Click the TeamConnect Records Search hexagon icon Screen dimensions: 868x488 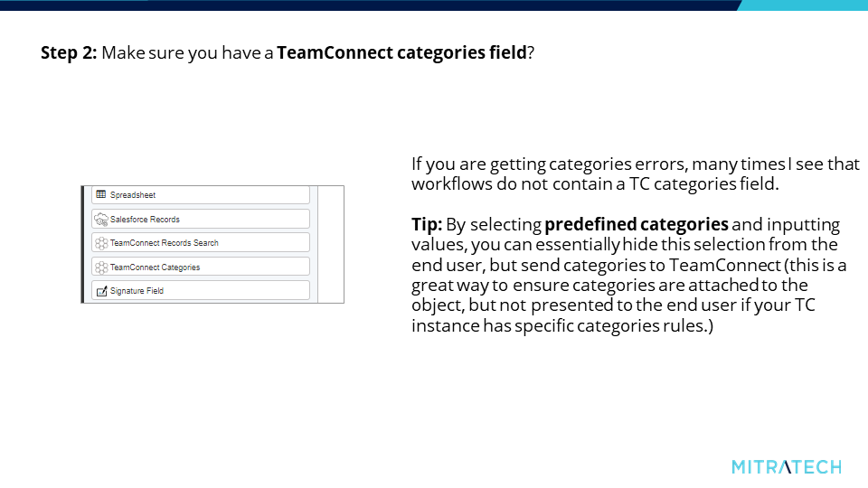[x=100, y=243]
